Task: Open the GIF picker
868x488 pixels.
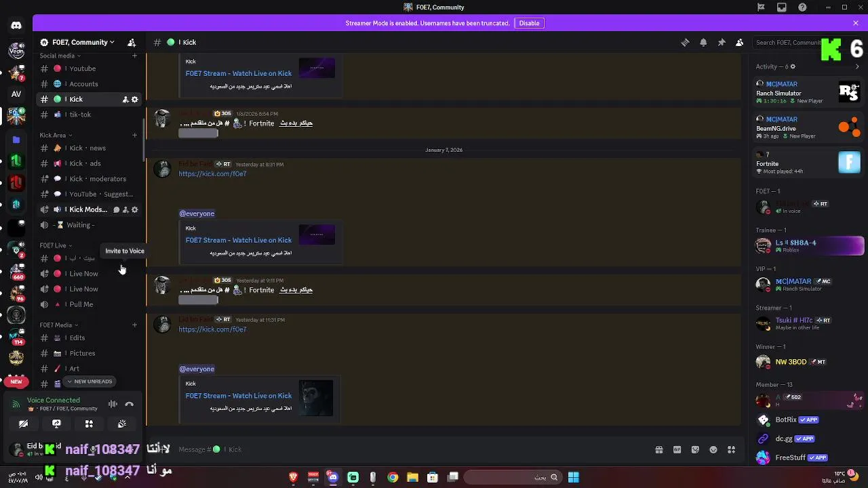Action: [x=677, y=449]
